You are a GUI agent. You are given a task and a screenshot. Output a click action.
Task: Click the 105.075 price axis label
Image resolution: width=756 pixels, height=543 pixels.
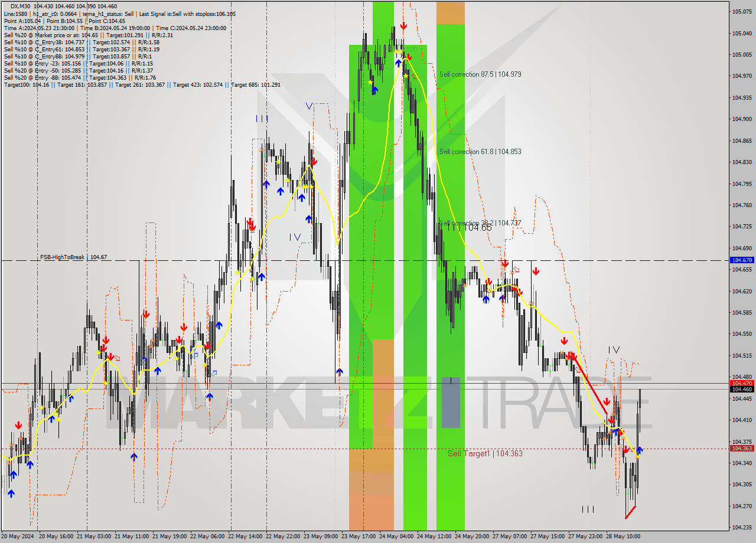pos(742,11)
